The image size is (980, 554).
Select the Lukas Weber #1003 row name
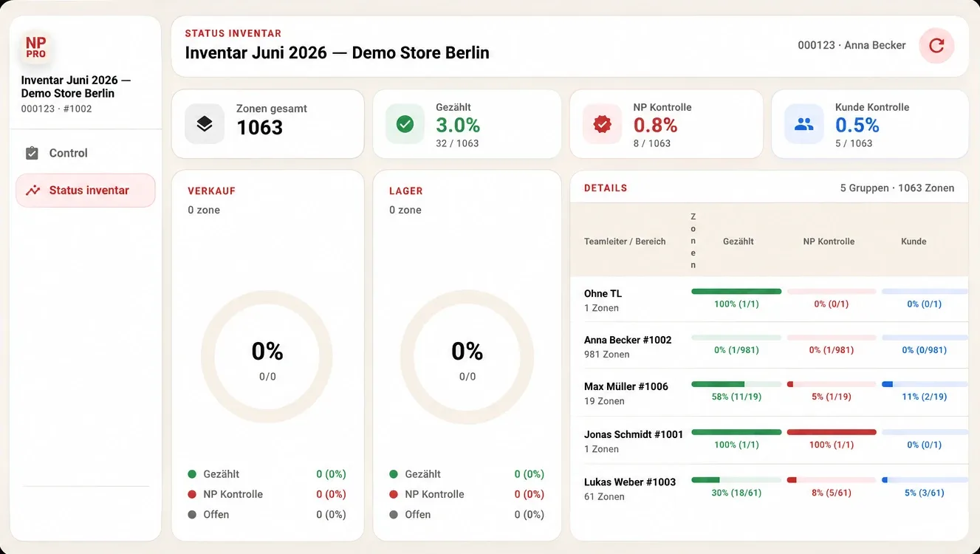point(630,482)
